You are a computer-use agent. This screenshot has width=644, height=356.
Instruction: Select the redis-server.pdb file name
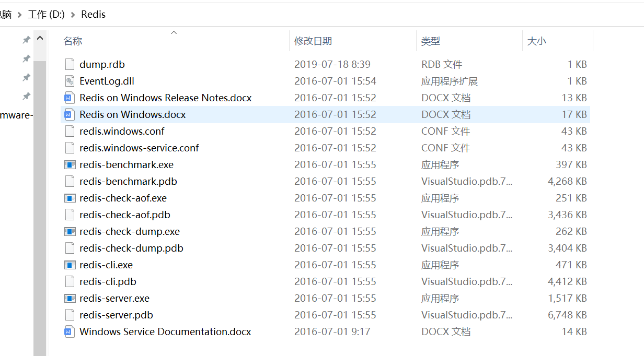click(116, 315)
